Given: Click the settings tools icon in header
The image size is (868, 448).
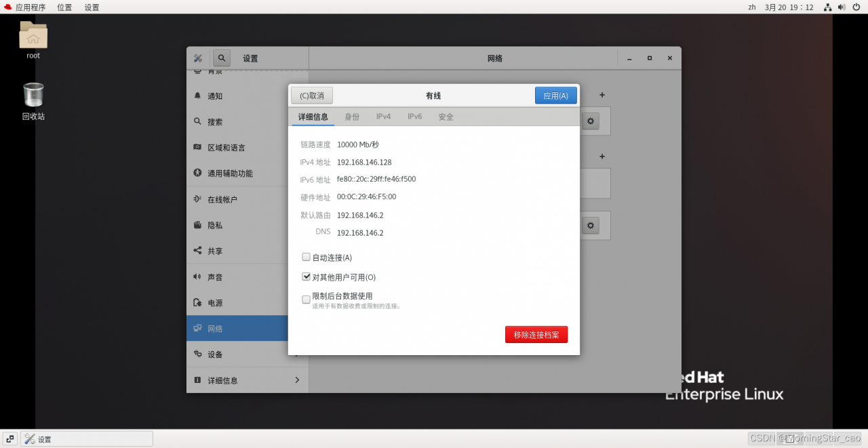Looking at the screenshot, I should tap(198, 58).
